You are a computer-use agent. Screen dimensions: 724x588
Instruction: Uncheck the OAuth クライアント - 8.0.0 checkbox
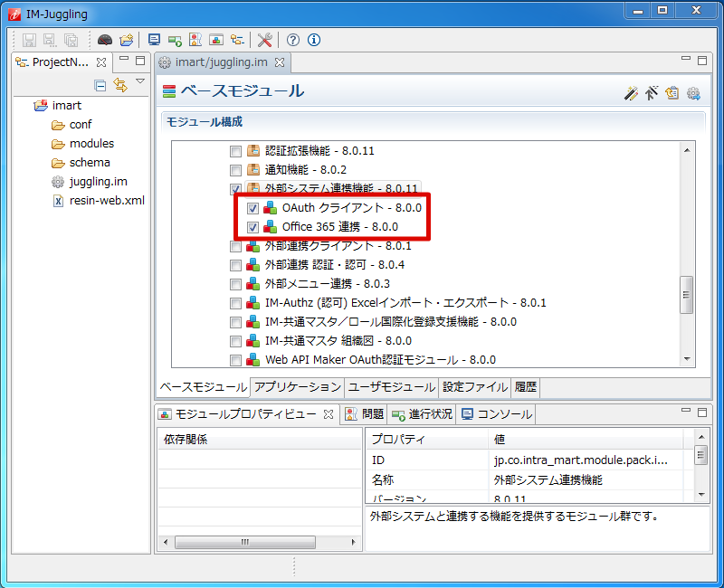pos(252,208)
